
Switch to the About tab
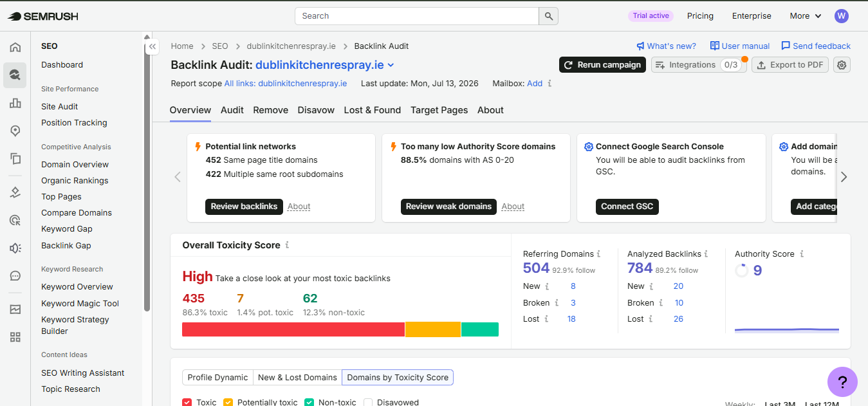490,110
